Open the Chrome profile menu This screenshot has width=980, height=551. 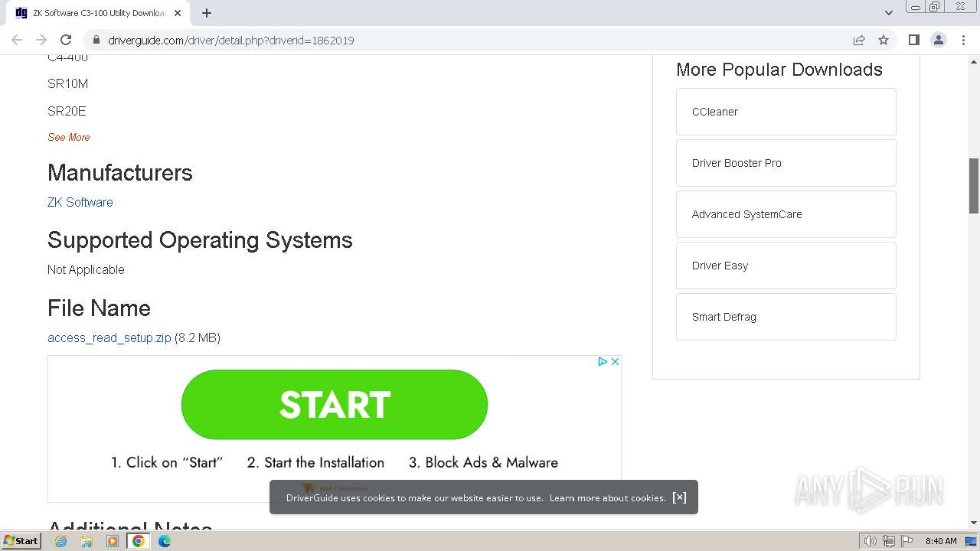938,40
